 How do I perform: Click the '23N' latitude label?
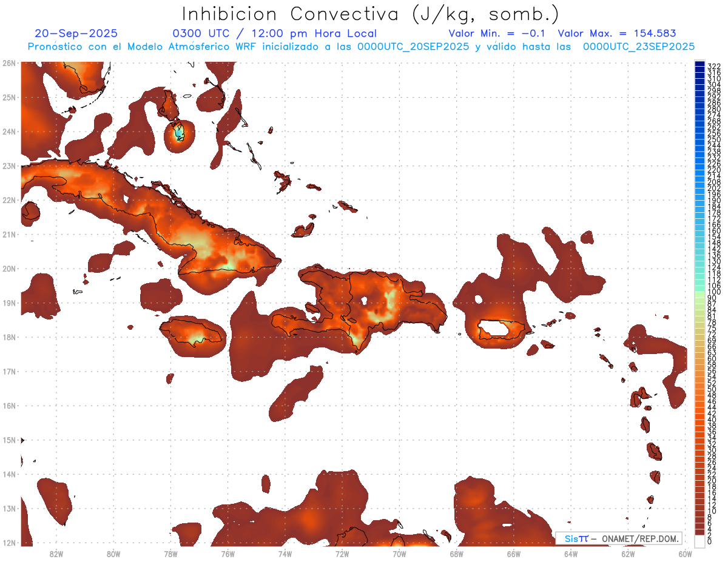point(8,166)
